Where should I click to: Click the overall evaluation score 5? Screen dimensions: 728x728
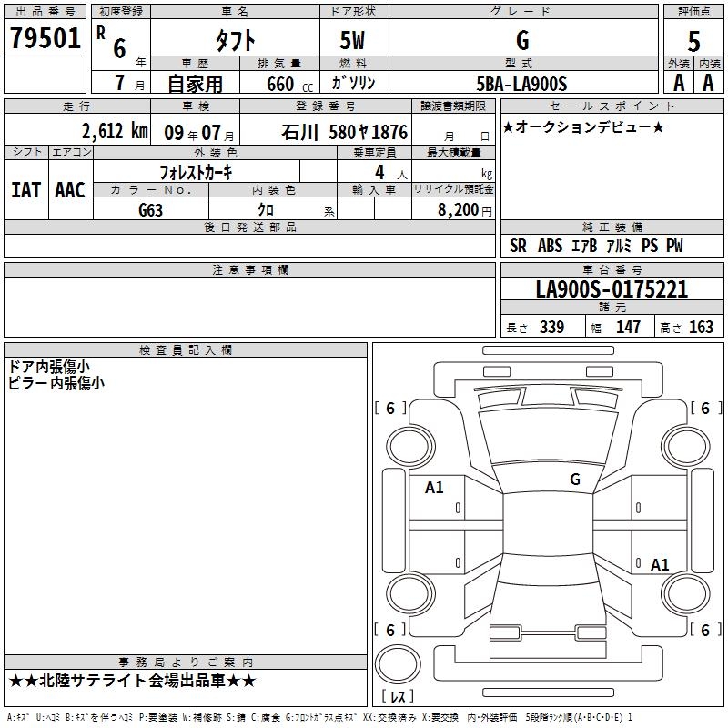[x=694, y=41]
